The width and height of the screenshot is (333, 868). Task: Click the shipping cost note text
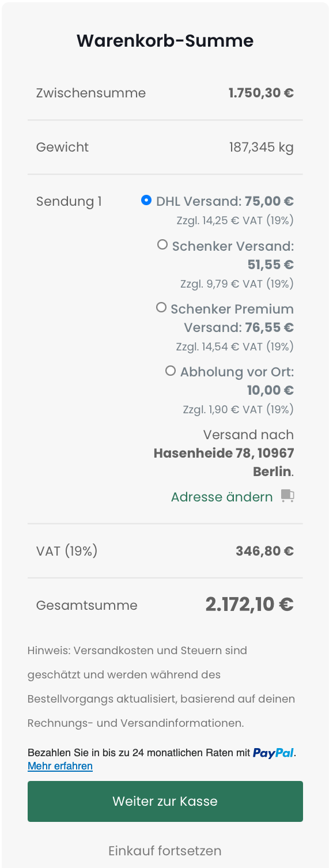161,674
